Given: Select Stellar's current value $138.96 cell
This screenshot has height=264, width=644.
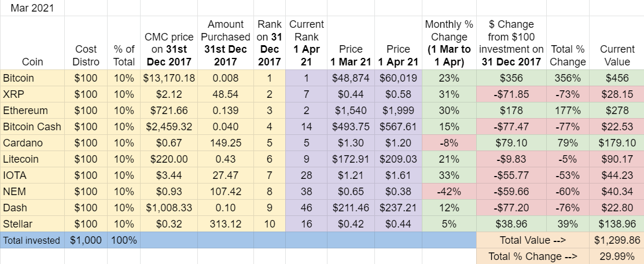Looking at the screenshot, I should point(617,223).
